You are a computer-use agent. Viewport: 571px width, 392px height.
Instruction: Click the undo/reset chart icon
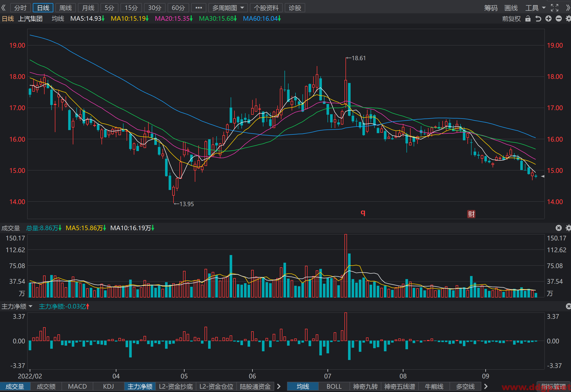pyautogui.click(x=538, y=19)
